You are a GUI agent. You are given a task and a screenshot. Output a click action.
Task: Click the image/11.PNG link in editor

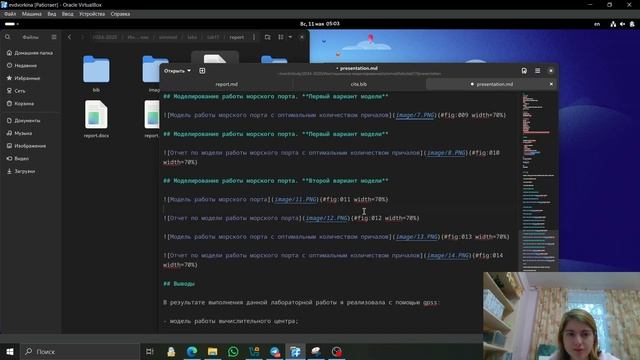click(296, 199)
